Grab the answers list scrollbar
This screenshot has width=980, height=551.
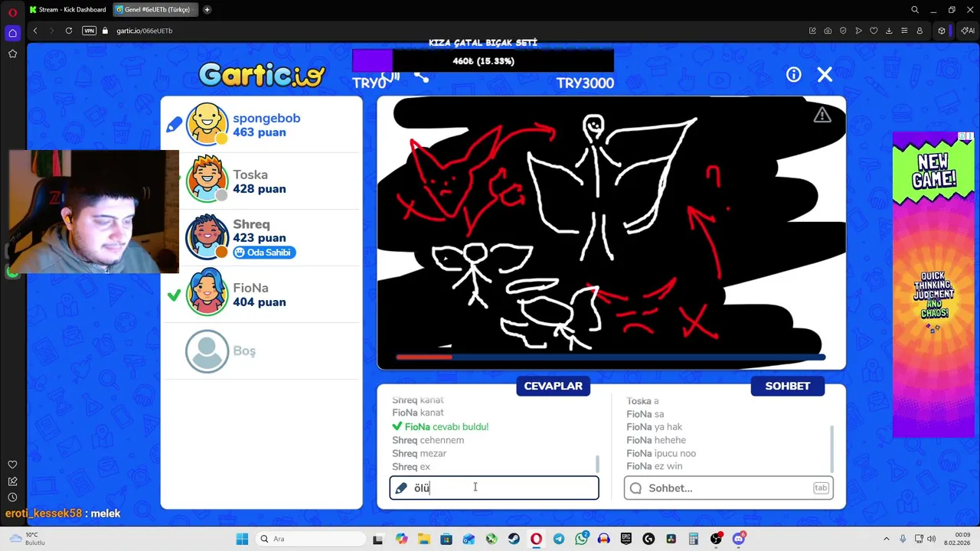(x=598, y=464)
